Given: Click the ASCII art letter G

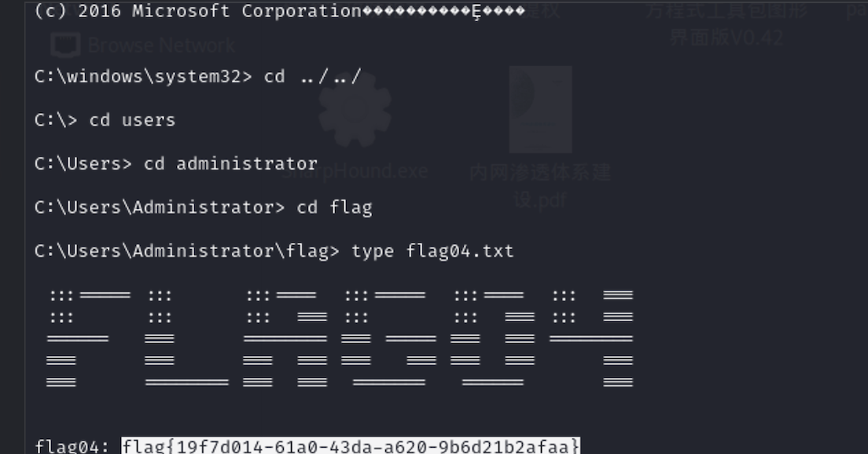Looking at the screenshot, I should click(388, 339).
